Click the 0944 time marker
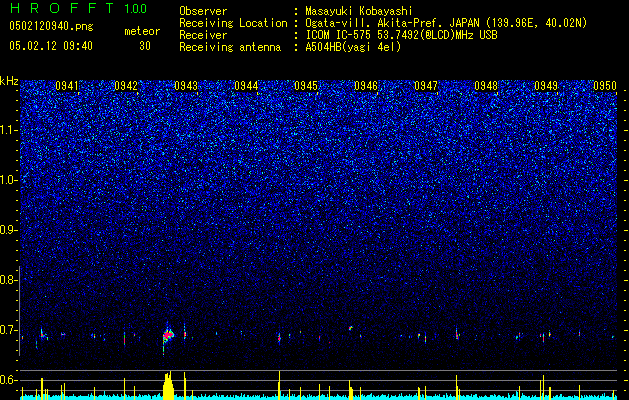The width and height of the screenshot is (629, 400). point(246,86)
